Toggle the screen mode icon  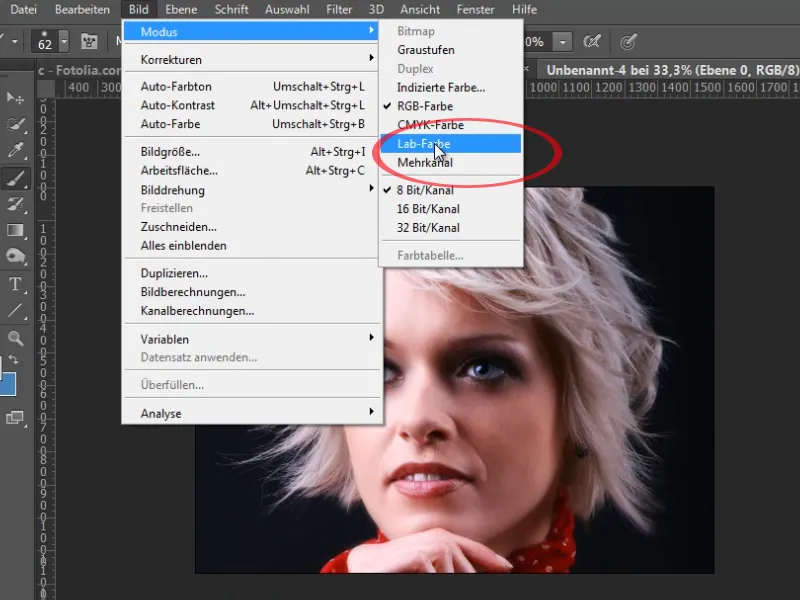15,418
